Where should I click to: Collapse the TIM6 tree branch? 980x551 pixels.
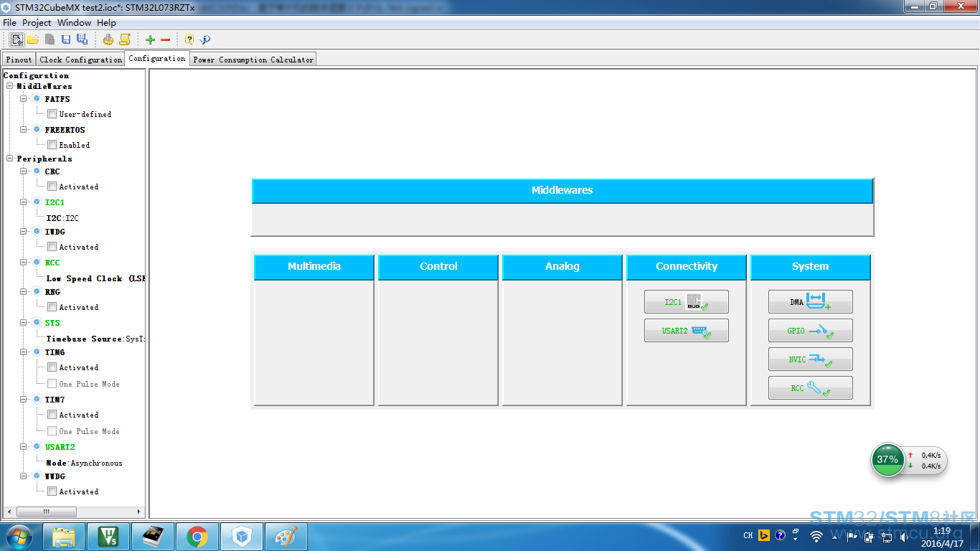click(24, 352)
